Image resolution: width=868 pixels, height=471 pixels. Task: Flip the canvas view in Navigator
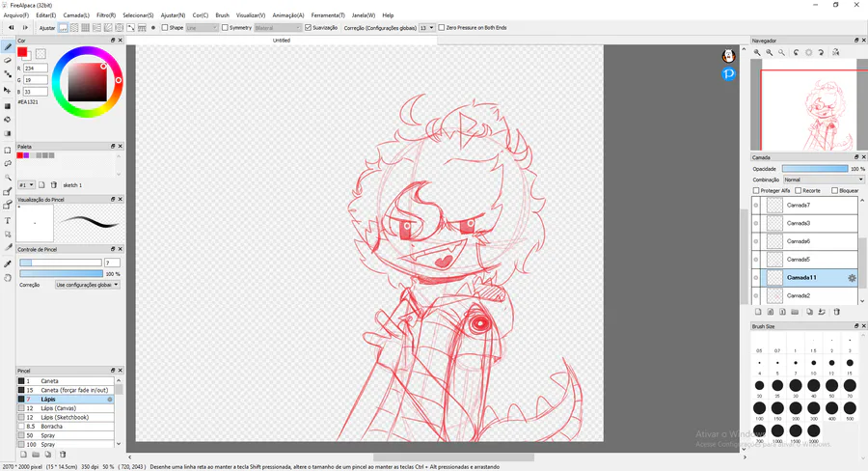point(836,52)
